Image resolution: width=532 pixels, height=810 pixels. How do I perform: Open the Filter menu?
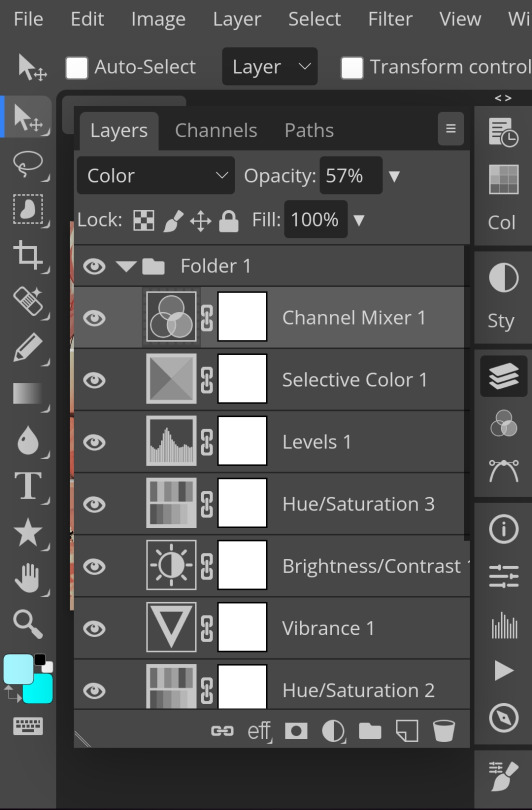coord(390,19)
